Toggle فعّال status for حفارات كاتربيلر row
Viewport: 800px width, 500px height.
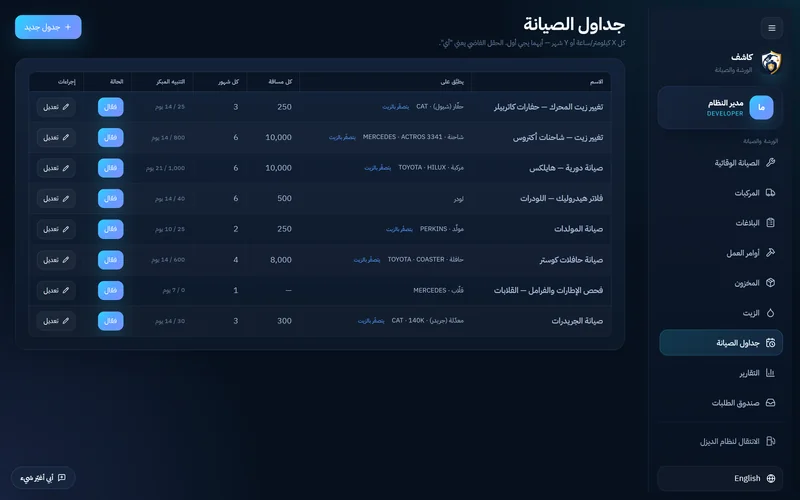click(111, 107)
